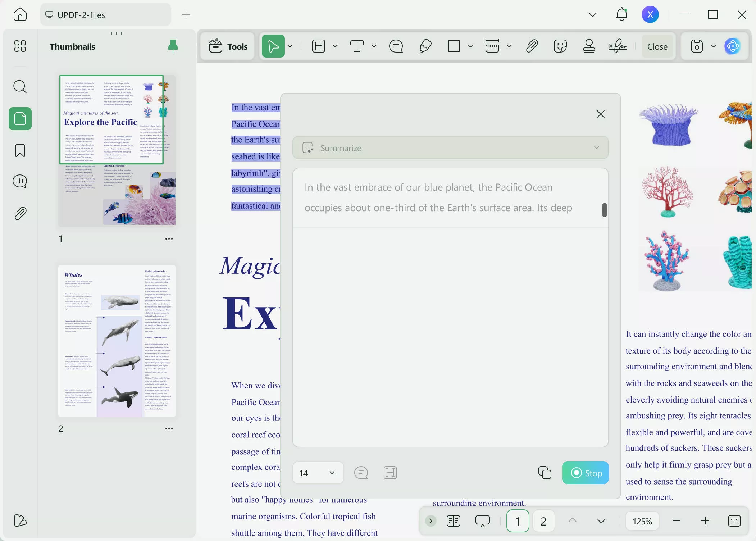756x541 pixels.
Task: Copy the AI summary result
Action: (545, 473)
